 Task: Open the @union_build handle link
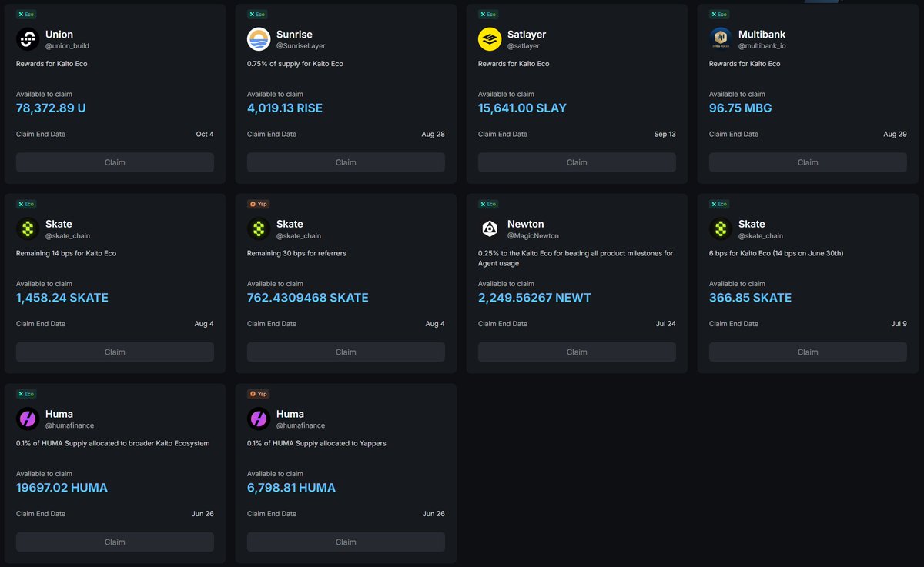coord(67,46)
